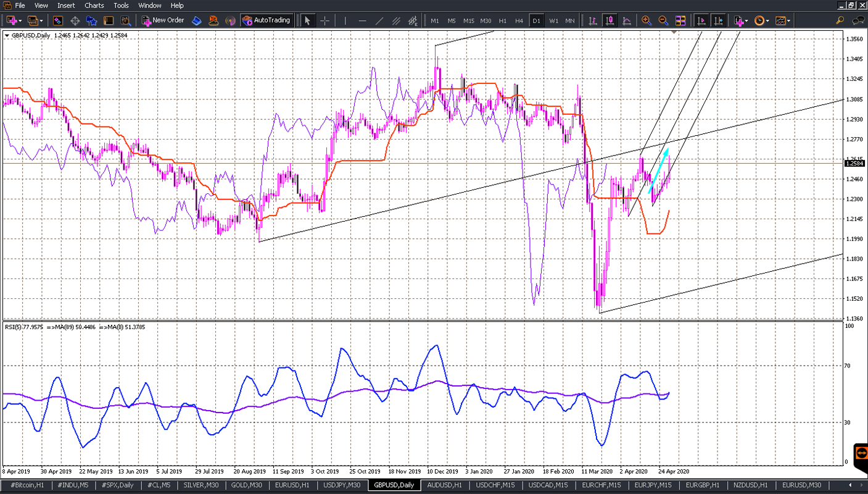Viewport: 868px width, 494px height.
Task: Switch to the #Bitcoin,H1 chart tab
Action: [x=27, y=485]
